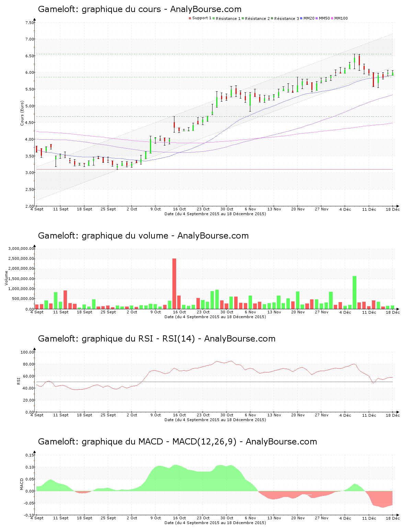
Task: Click the 20.00 value on the RSI axis
Action: coord(28,400)
